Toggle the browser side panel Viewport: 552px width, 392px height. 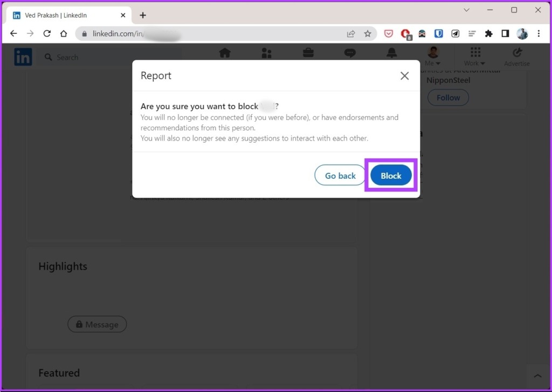(505, 34)
